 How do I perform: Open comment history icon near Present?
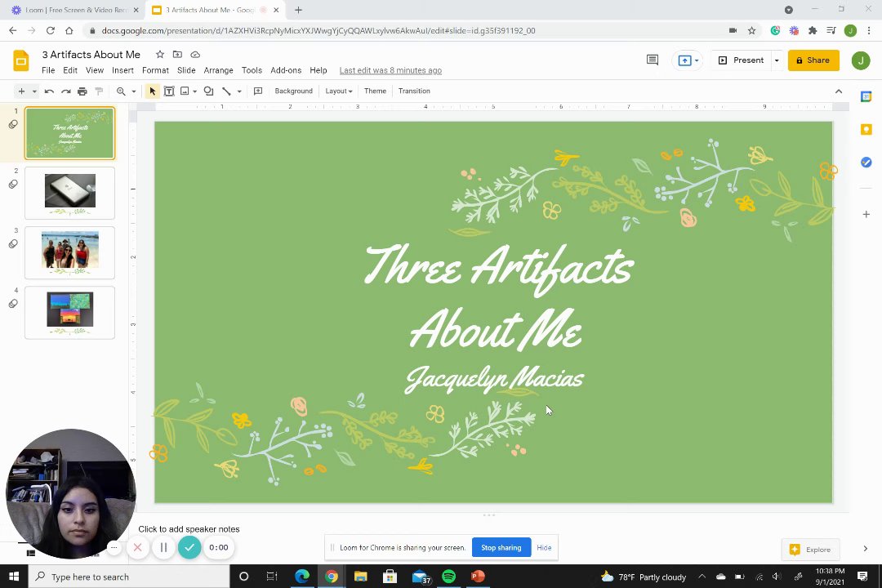[x=652, y=60]
